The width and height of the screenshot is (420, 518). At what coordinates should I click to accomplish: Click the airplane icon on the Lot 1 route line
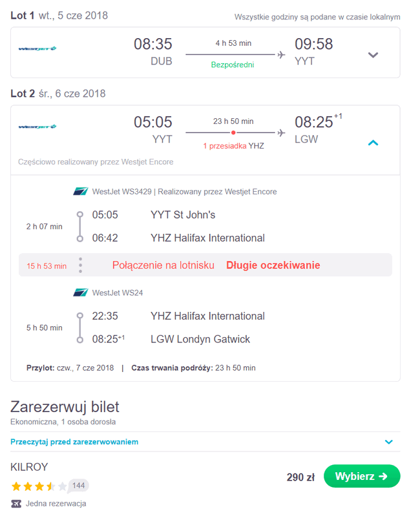click(281, 54)
